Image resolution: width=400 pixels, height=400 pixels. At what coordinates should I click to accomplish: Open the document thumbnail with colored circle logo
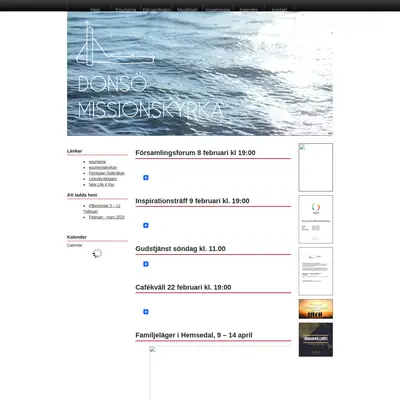316,220
